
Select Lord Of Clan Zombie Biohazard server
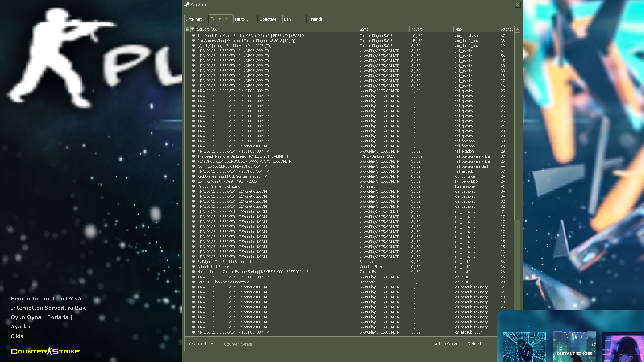(349, 282)
